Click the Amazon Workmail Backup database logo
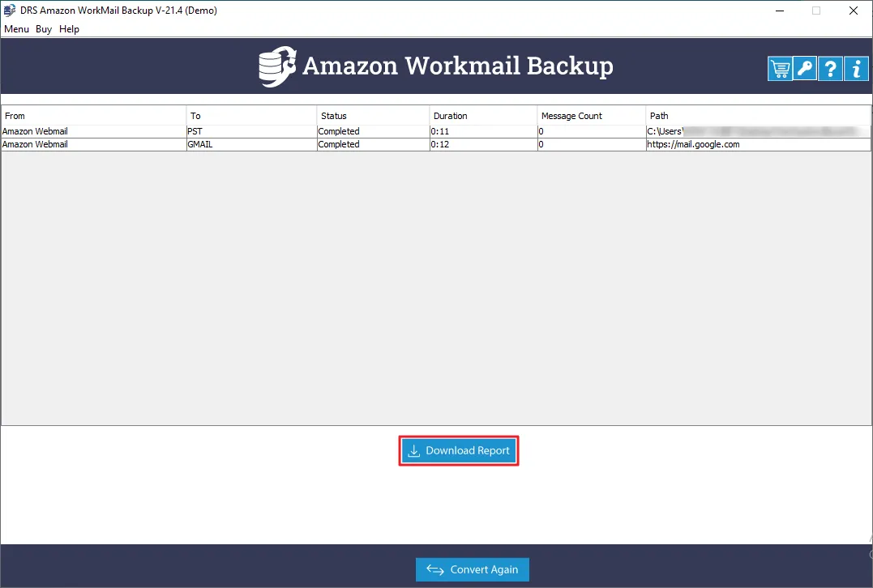The height and width of the screenshot is (588, 873). tap(277, 66)
